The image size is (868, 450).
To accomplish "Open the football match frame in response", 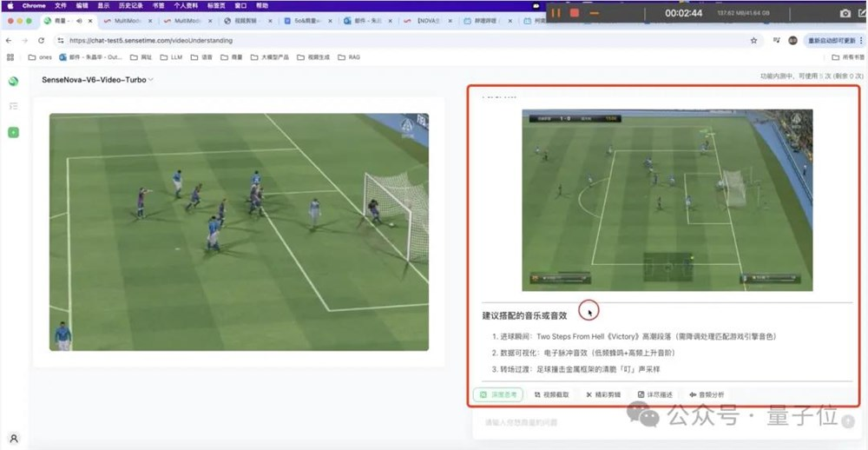I will pyautogui.click(x=667, y=200).
